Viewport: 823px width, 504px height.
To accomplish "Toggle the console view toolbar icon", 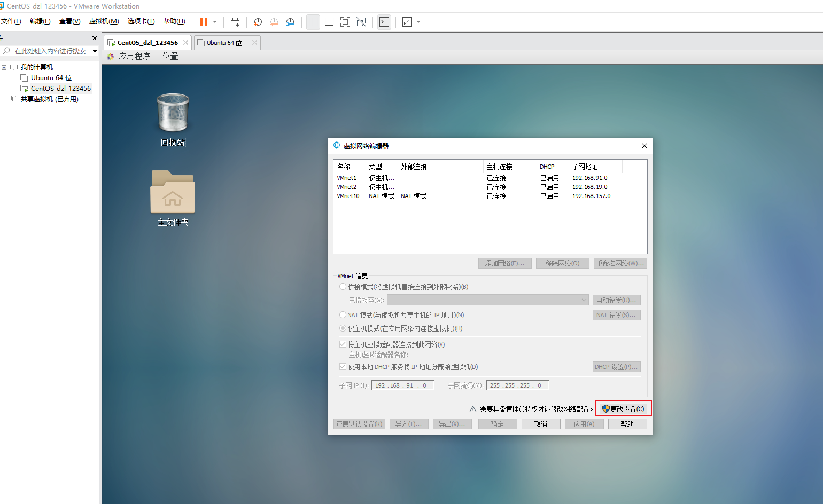I will (x=384, y=22).
